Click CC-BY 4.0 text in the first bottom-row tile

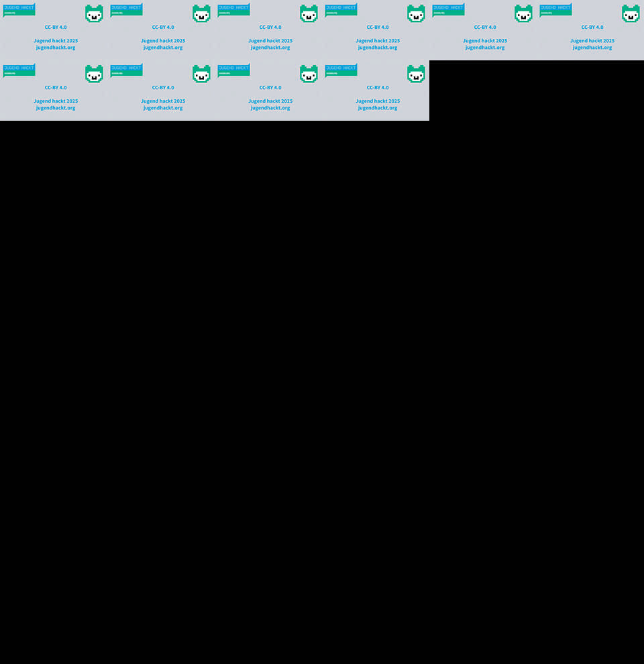pyautogui.click(x=56, y=88)
